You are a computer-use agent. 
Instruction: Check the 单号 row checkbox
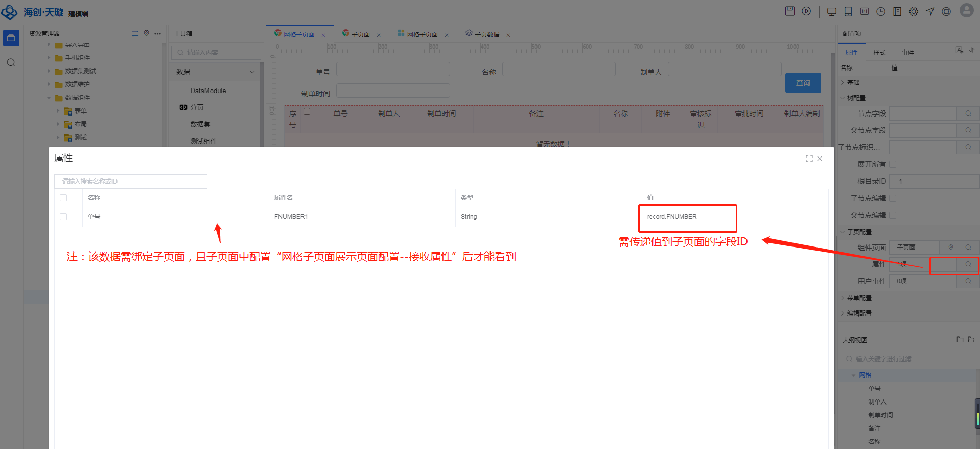coord(63,217)
